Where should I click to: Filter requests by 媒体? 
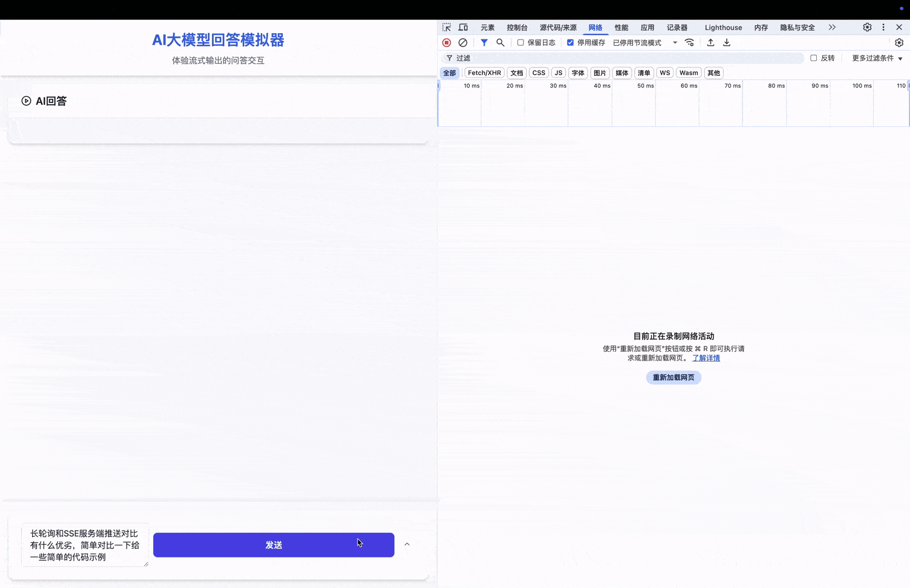[x=622, y=73]
